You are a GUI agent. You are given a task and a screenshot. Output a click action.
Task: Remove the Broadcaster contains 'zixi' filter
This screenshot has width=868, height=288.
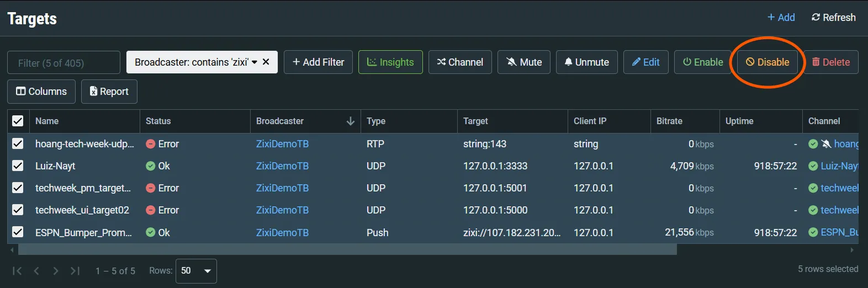[x=266, y=62]
